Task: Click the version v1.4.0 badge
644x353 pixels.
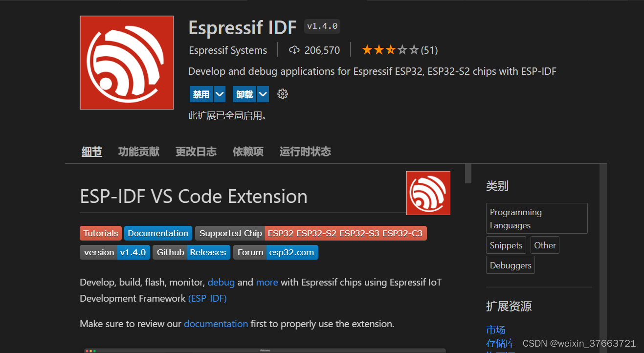Action: click(x=115, y=252)
